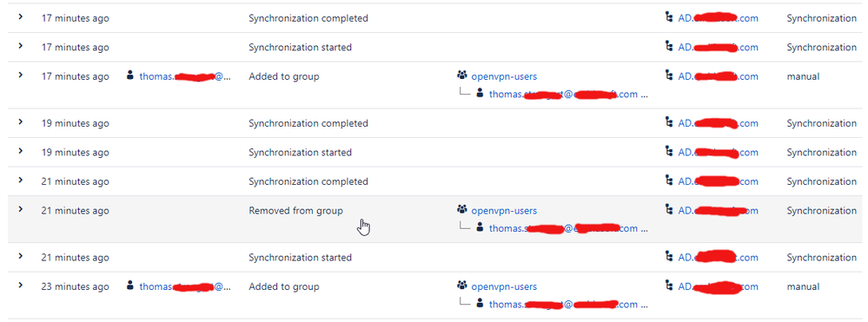Click the user icon in 17 minutes ago row
Screen dimensions: 868x322
coord(130,76)
